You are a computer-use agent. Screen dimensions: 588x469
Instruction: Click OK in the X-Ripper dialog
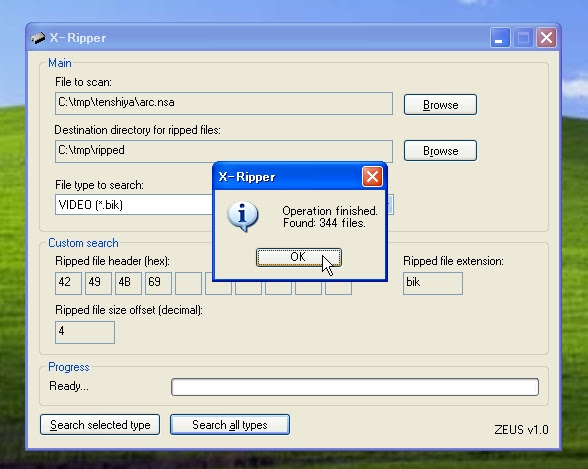coord(298,257)
